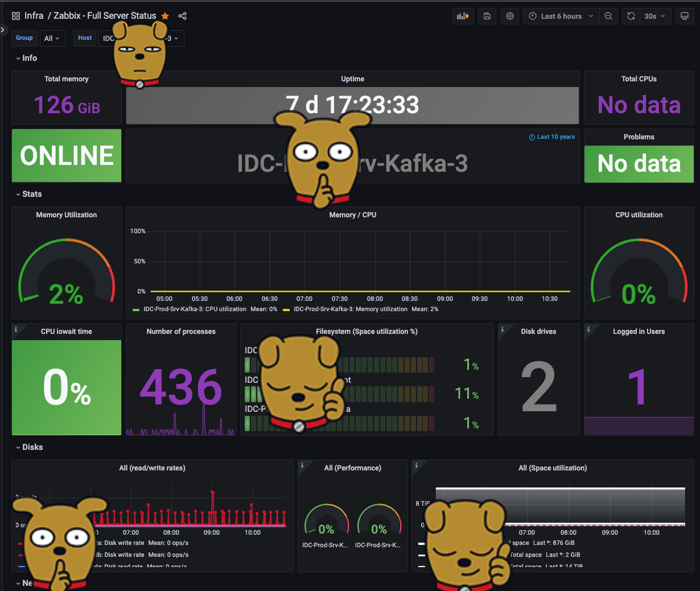Click the Host variable label
Screen dimensions: 700x591
(85, 38)
